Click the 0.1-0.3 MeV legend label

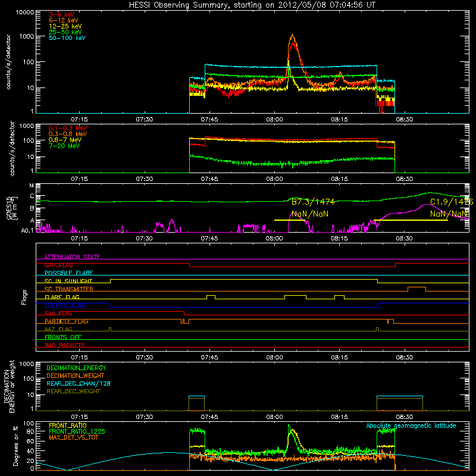[68, 128]
